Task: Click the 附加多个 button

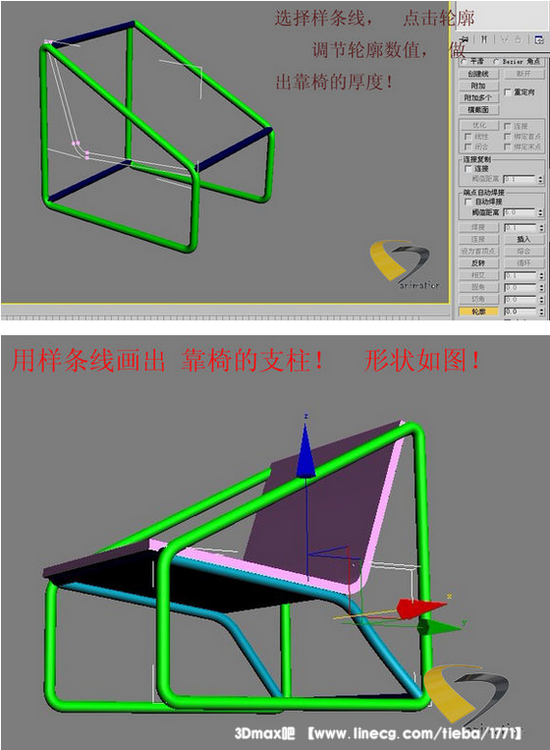Action: click(479, 97)
